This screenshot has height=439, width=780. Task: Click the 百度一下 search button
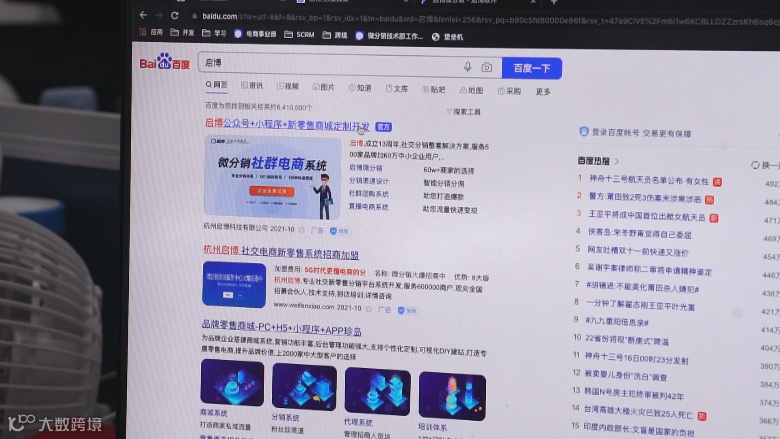[x=532, y=68]
